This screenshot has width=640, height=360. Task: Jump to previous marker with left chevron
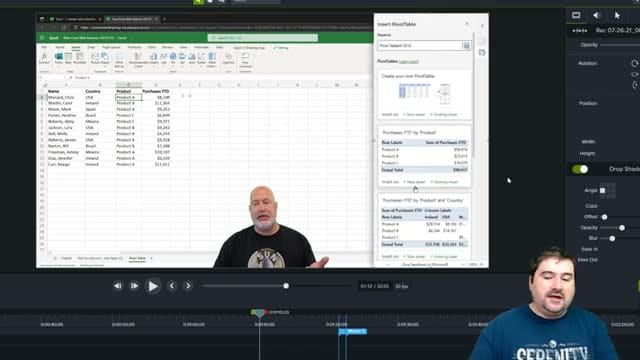[172, 286]
